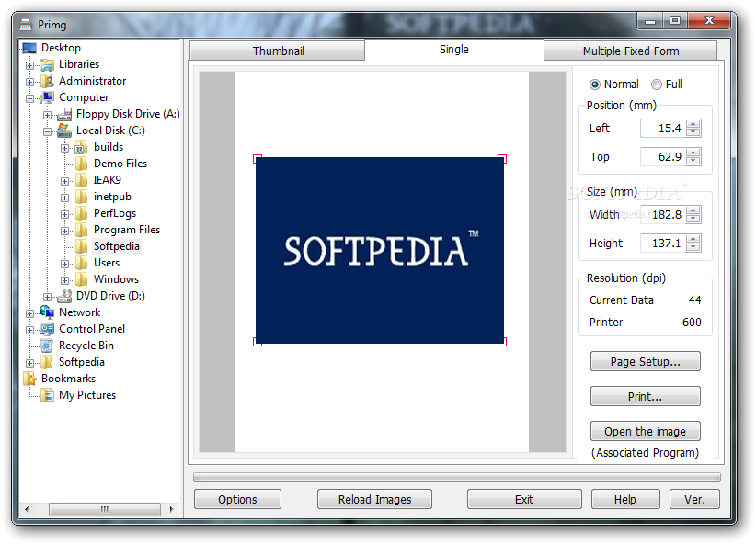Click the builds folder icon
756x544 pixels.
pos(81,147)
